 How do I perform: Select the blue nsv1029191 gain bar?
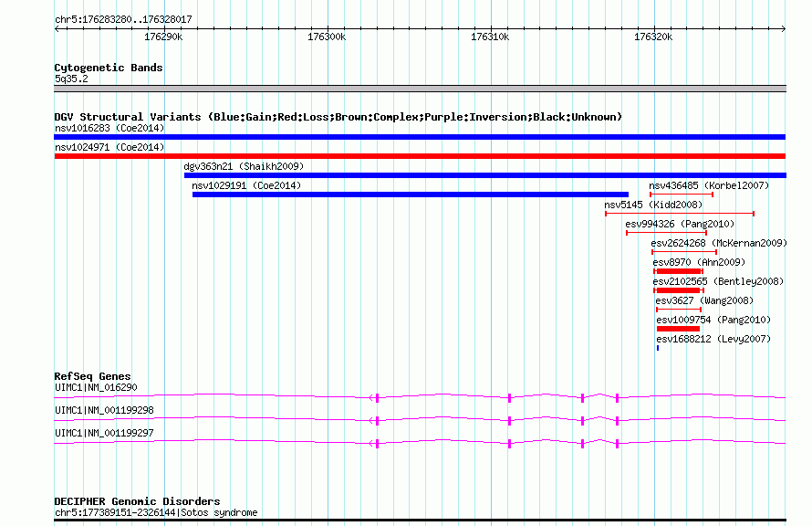tap(411, 195)
